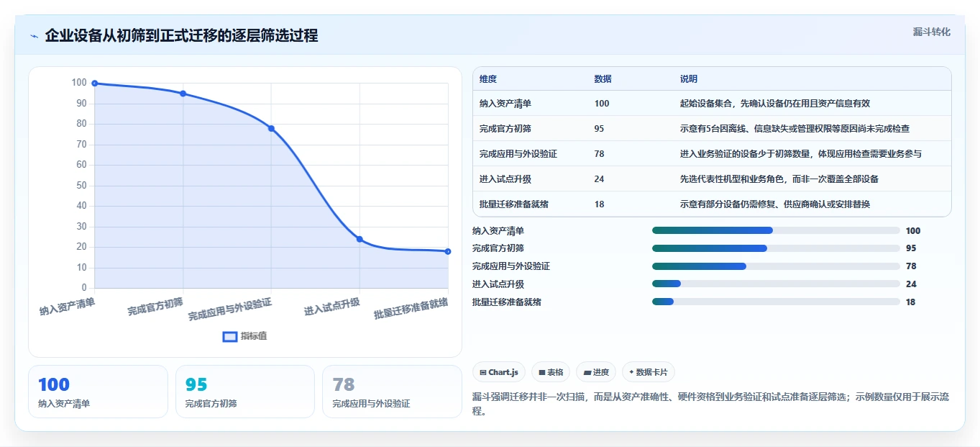This screenshot has width=980, height=447.
Task: Click the description starting 先选代表性机型
Action: (x=779, y=179)
